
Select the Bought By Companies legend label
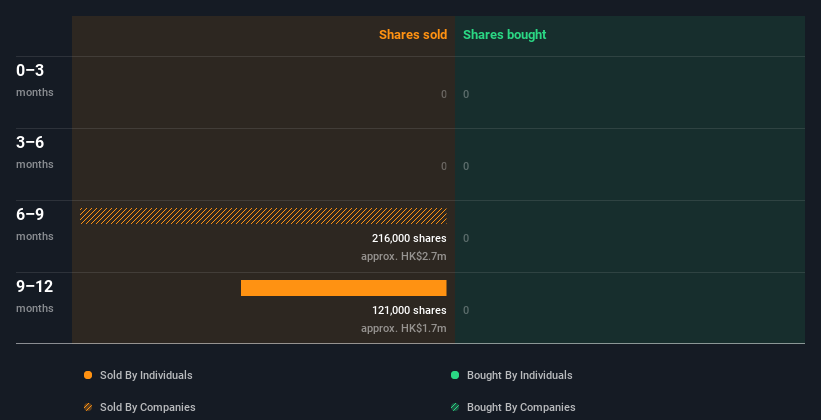coord(521,407)
